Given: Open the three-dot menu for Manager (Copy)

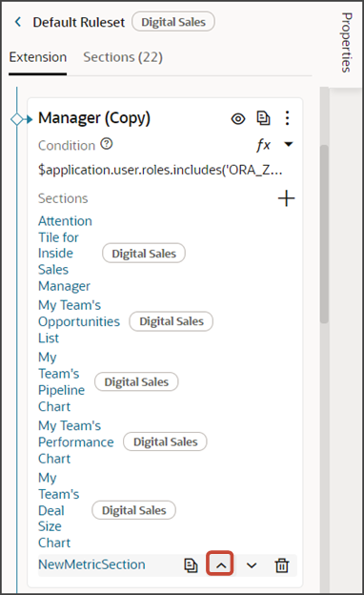Looking at the screenshot, I should pos(288,118).
